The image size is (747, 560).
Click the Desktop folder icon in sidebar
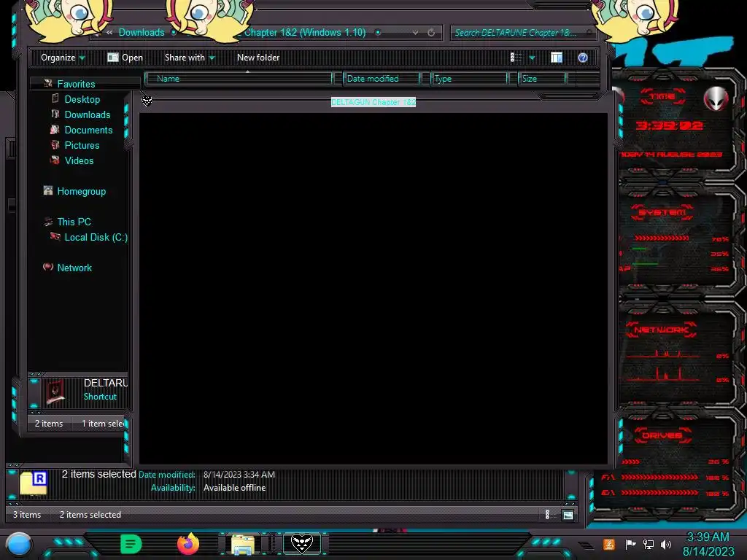(55, 98)
